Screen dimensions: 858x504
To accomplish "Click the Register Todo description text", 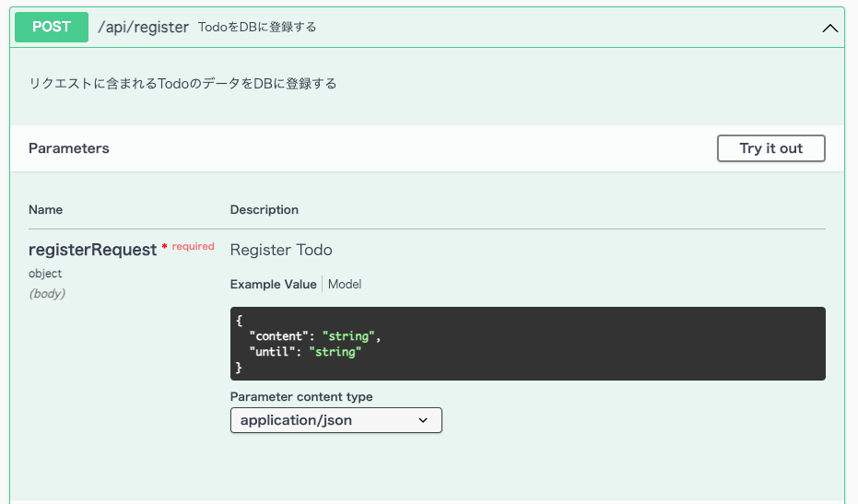I will [x=281, y=250].
